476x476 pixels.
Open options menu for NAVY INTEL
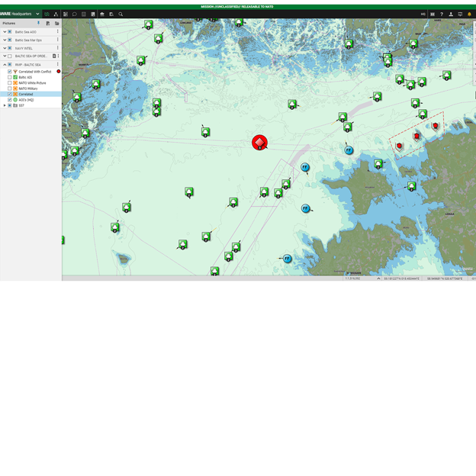click(58, 47)
